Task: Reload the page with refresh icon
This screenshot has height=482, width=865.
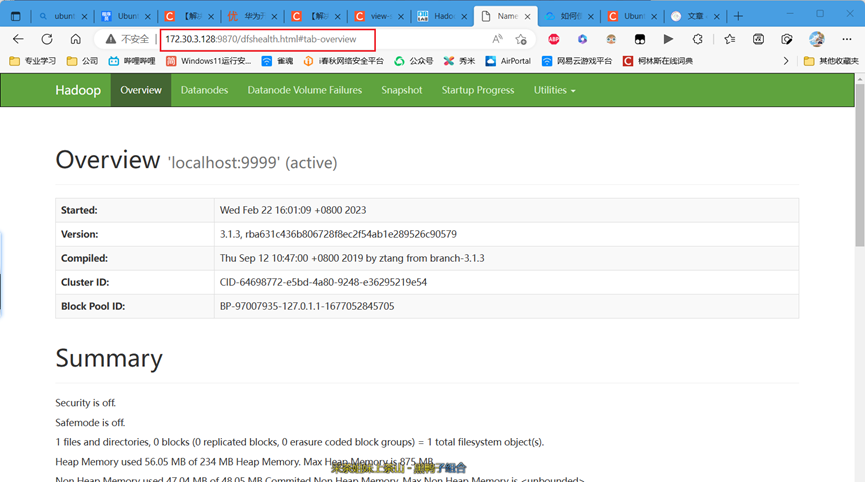Action: pos(47,39)
